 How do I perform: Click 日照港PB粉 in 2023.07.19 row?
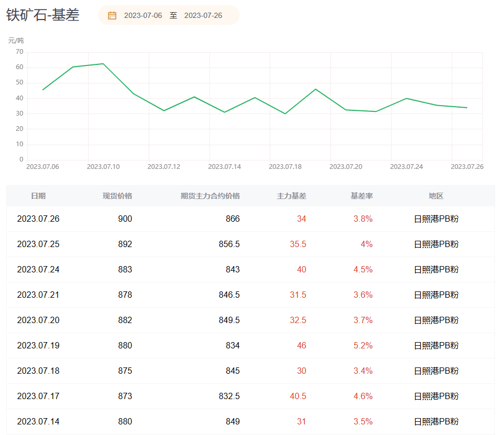pos(436,346)
